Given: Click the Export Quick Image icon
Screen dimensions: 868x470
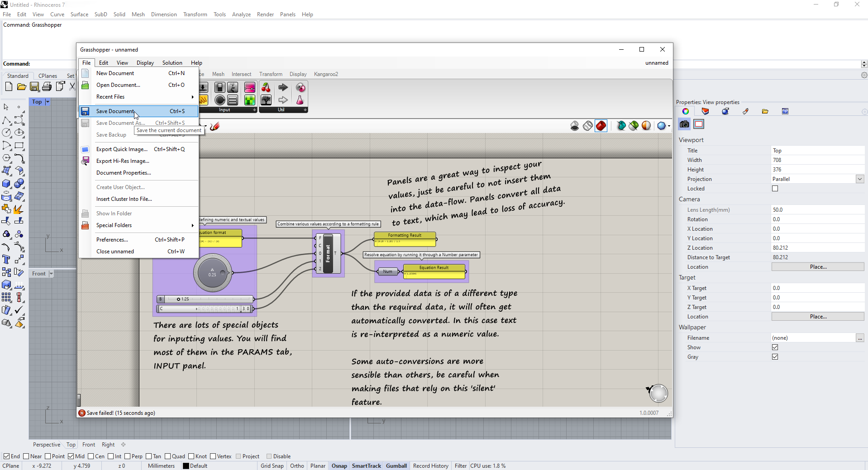Looking at the screenshot, I should [x=85, y=149].
